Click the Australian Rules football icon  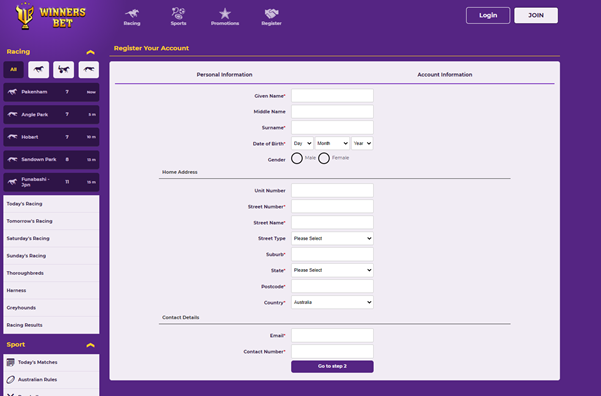11,380
